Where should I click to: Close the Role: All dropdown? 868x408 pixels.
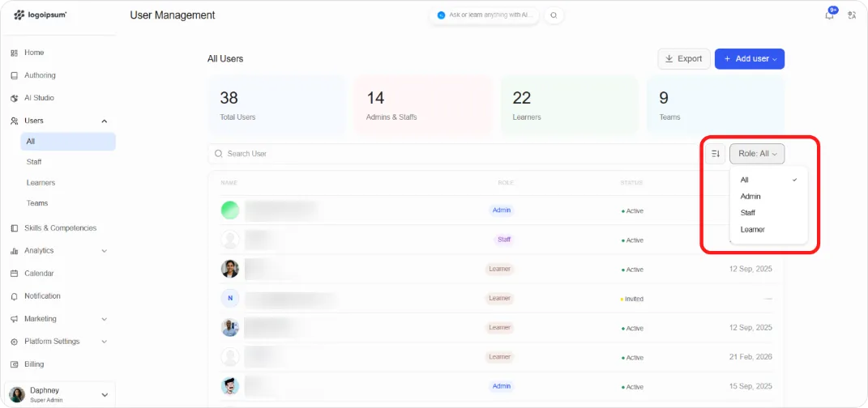757,154
